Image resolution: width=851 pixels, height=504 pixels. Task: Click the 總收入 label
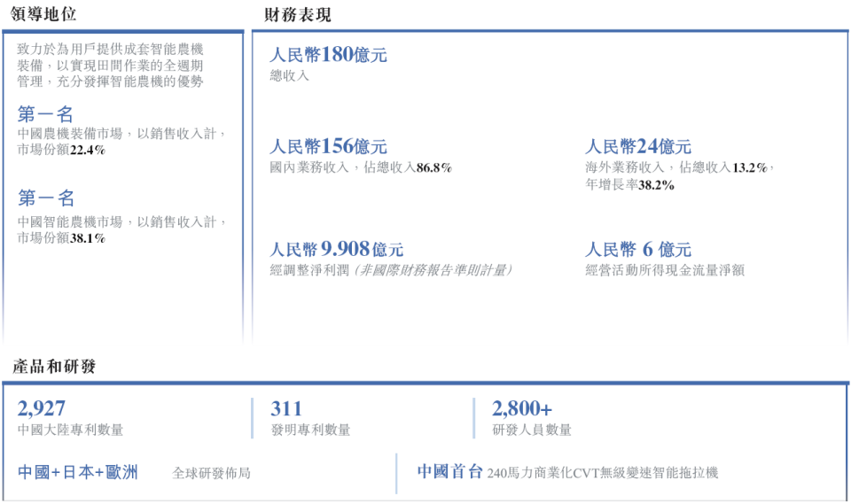click(x=289, y=75)
